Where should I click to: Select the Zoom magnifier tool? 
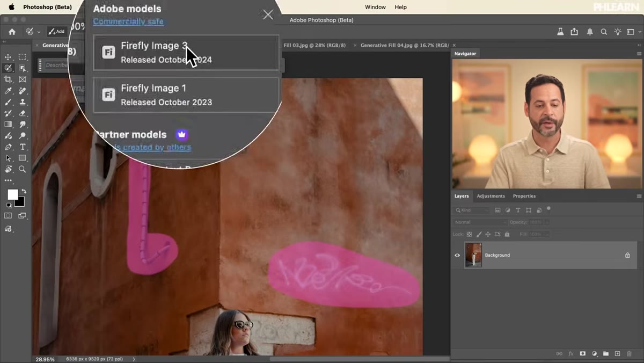coord(23,169)
